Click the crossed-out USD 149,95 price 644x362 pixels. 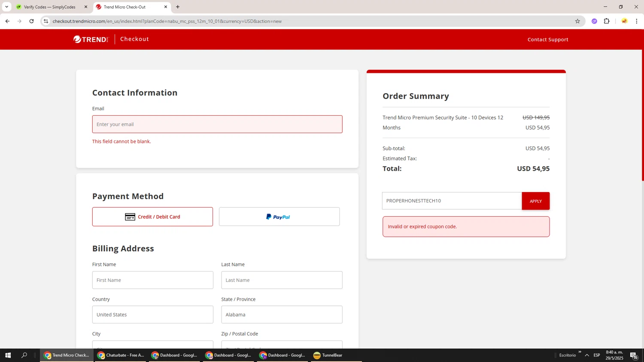pos(536,118)
